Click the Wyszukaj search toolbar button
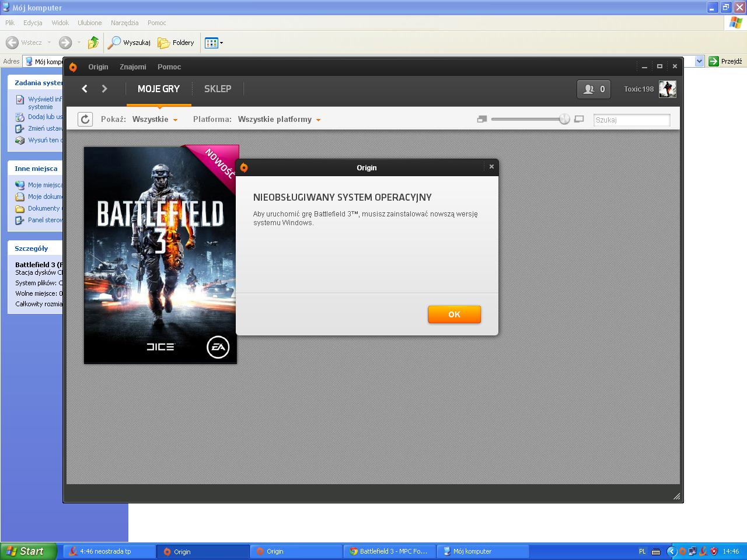 click(x=130, y=43)
